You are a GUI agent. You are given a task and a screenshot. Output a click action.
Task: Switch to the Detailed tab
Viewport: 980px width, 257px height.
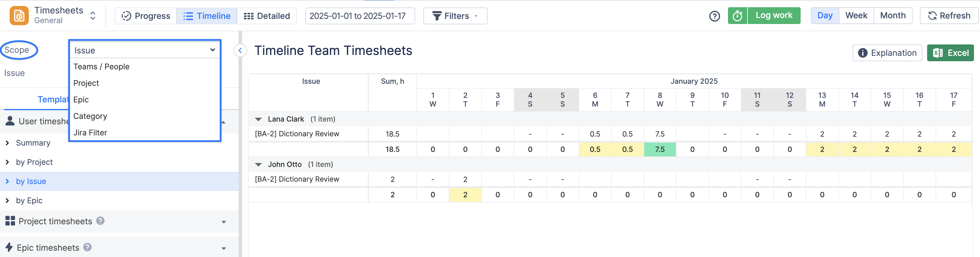tap(267, 16)
